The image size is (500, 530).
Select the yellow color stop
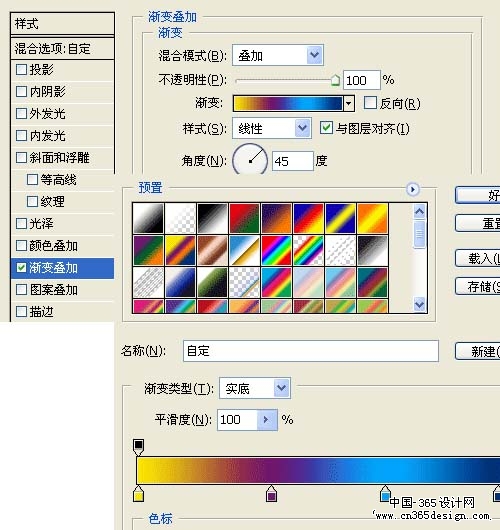pos(138,494)
